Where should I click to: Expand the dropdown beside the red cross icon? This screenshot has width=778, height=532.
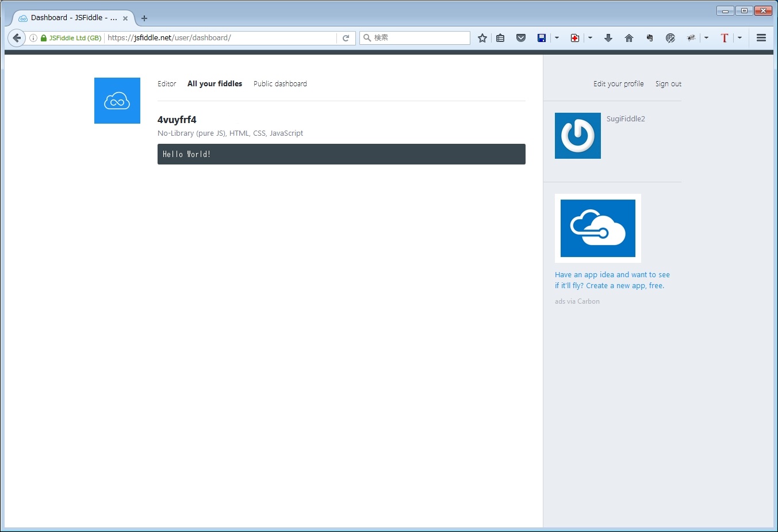coord(590,38)
